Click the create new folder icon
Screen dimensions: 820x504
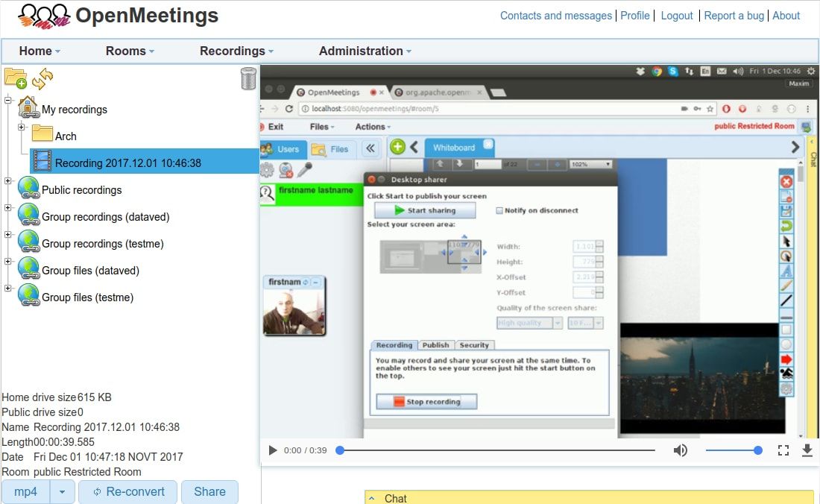pyautogui.click(x=15, y=78)
